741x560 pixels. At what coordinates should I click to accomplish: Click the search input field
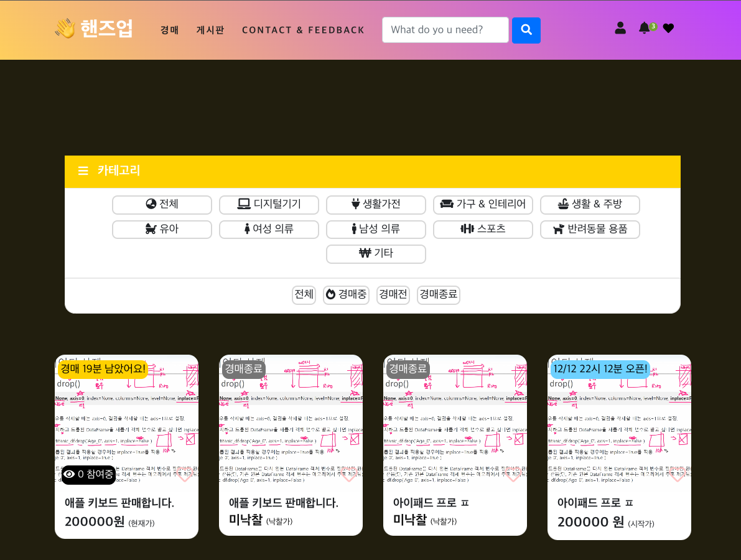click(445, 30)
